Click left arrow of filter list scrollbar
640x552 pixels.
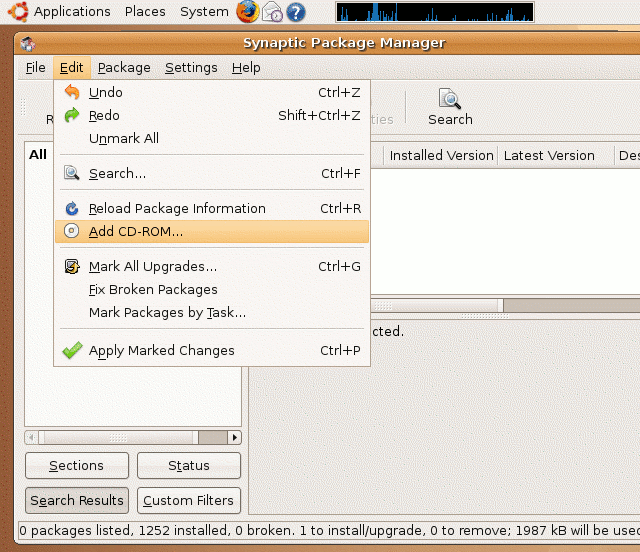coord(32,437)
